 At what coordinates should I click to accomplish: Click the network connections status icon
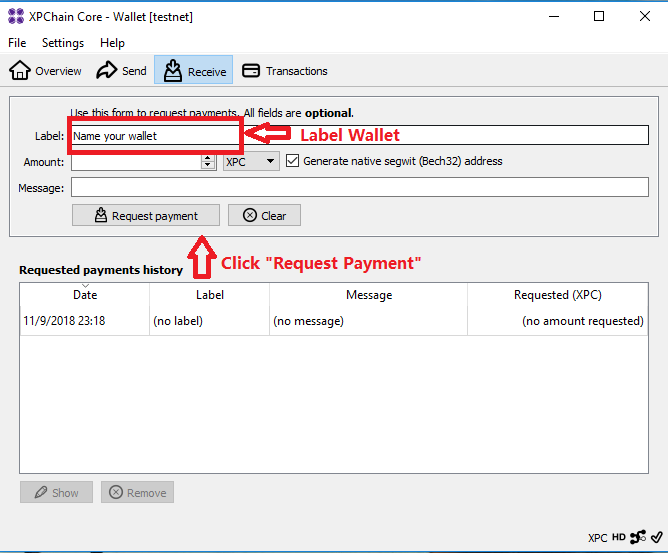click(638, 537)
